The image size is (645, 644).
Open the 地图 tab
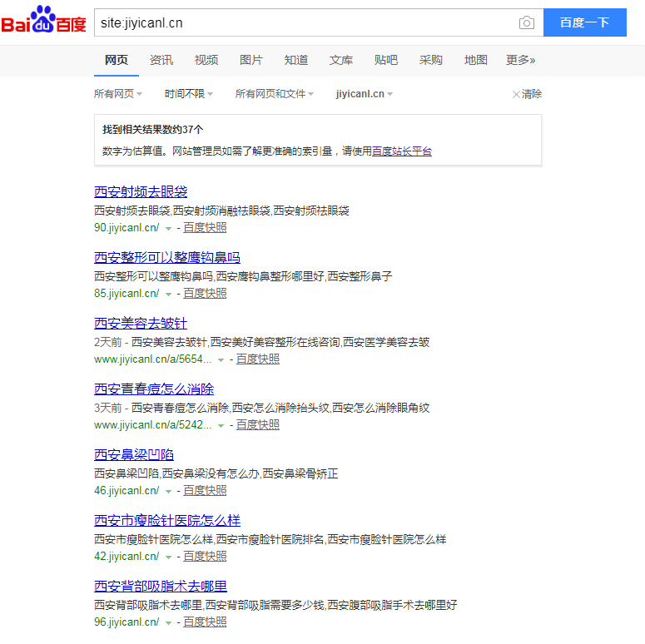click(476, 60)
